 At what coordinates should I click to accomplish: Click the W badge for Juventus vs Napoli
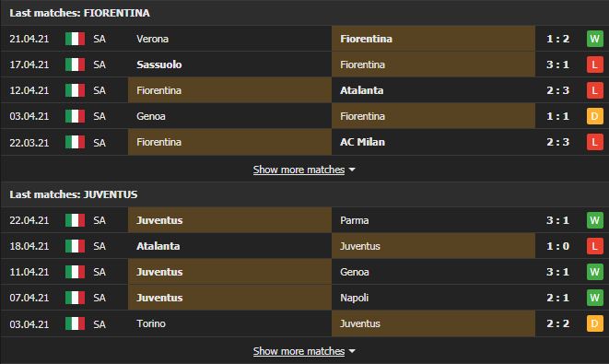coord(594,298)
